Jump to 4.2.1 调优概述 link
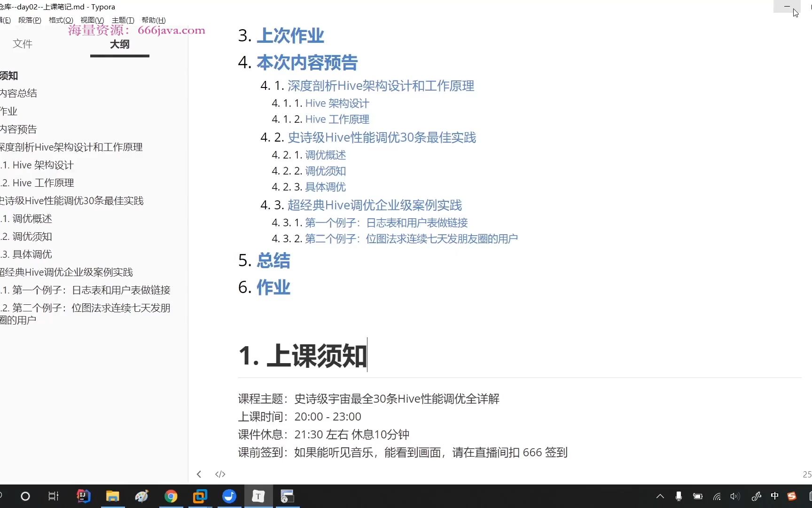This screenshot has width=812, height=508. pos(325,155)
